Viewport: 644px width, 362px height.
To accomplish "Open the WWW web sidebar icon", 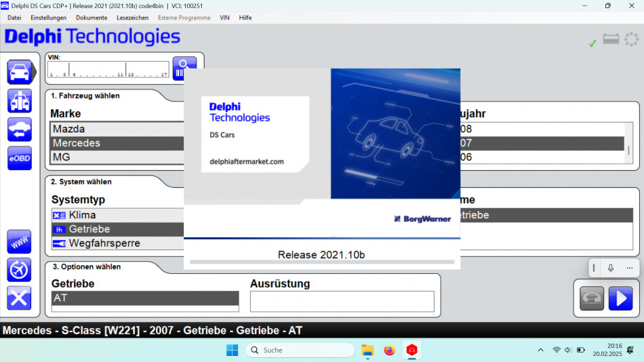I will [x=19, y=241].
